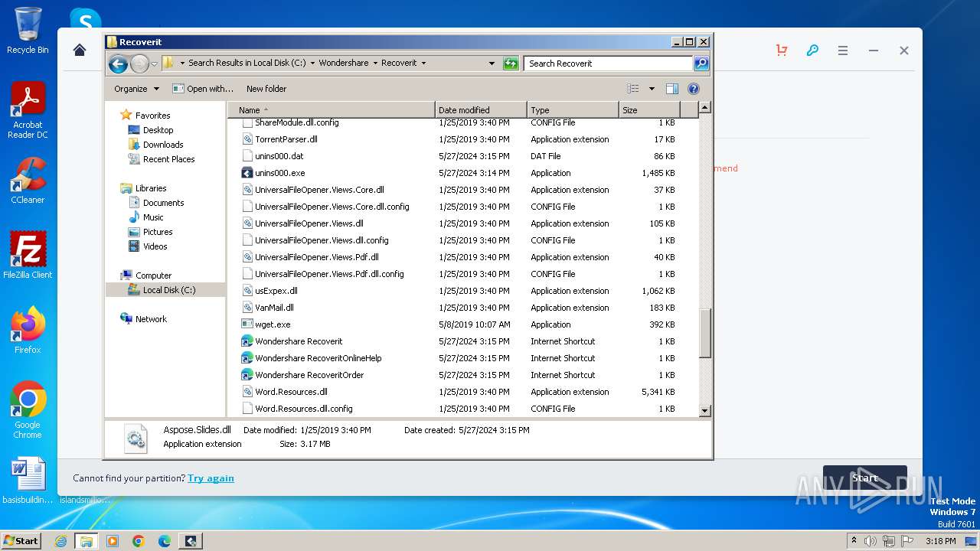Toggle the preview pane icon
This screenshot has height=551, width=980.
[x=671, y=89]
